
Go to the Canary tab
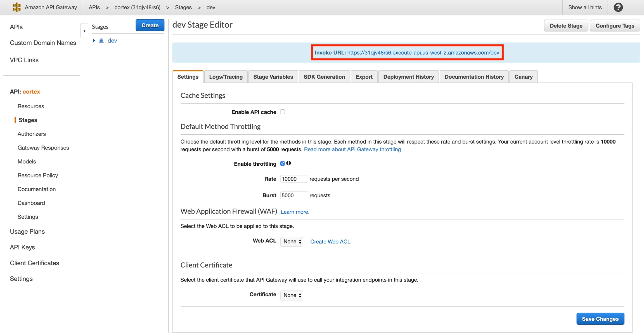[523, 77]
